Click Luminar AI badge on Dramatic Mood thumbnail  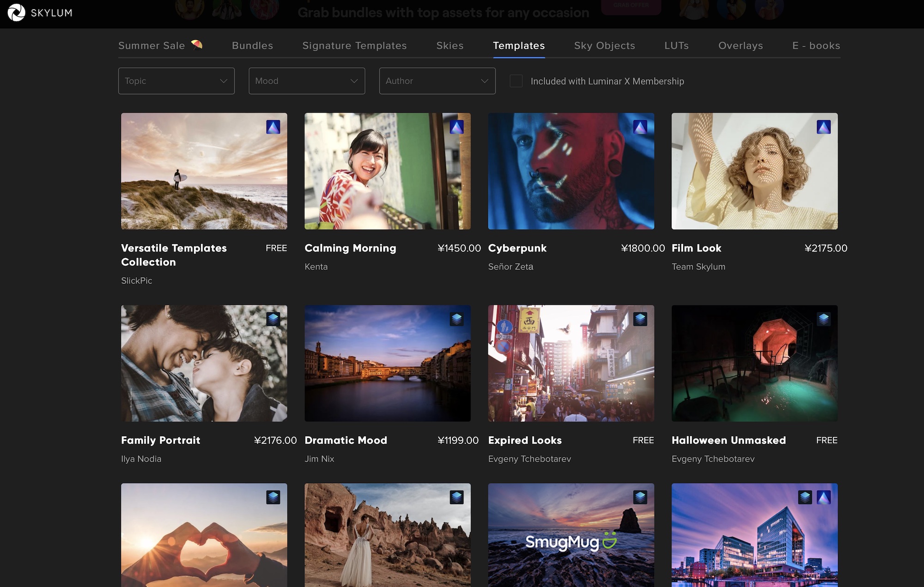pos(456,319)
